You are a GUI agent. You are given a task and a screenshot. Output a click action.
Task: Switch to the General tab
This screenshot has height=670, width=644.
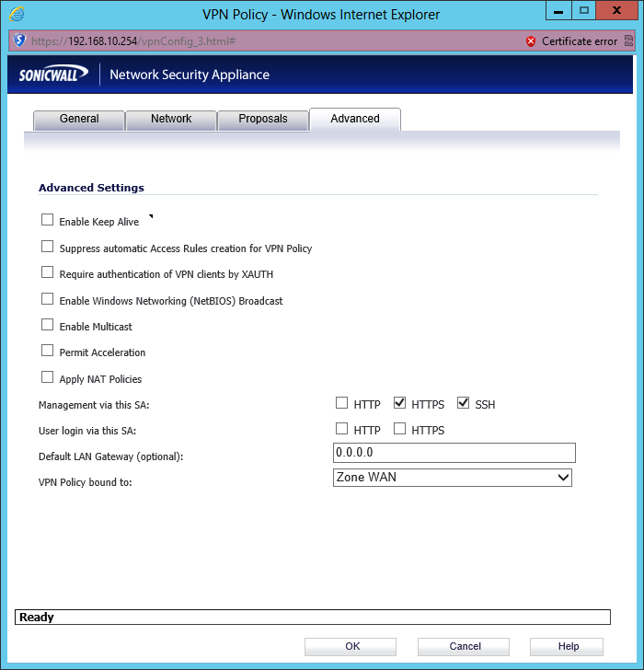pos(79,120)
